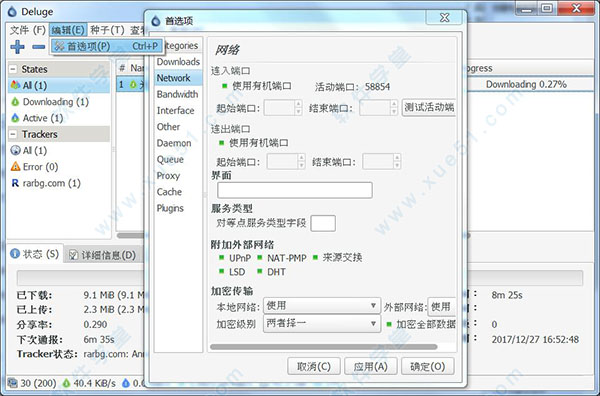Switch to the 详细信息(D) tab
This screenshot has width=600, height=396.
102,255
